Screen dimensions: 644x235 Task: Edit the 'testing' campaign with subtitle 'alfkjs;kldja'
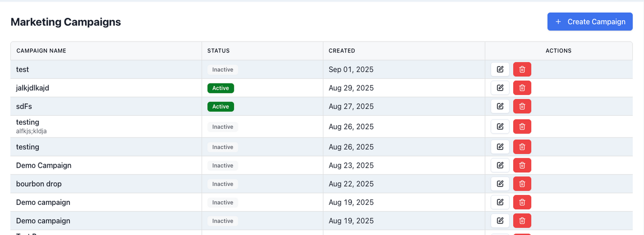tap(500, 127)
